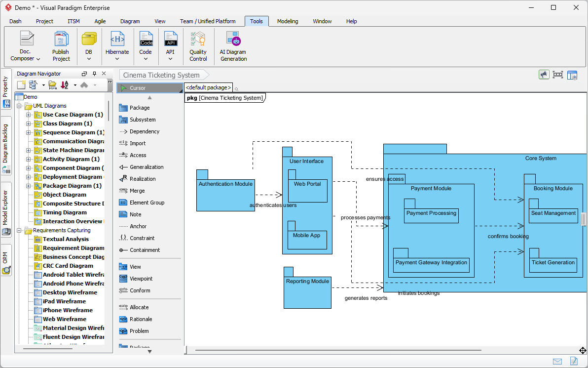The width and height of the screenshot is (588, 368).
Task: Launch Quality Control
Action: pyautogui.click(x=198, y=46)
